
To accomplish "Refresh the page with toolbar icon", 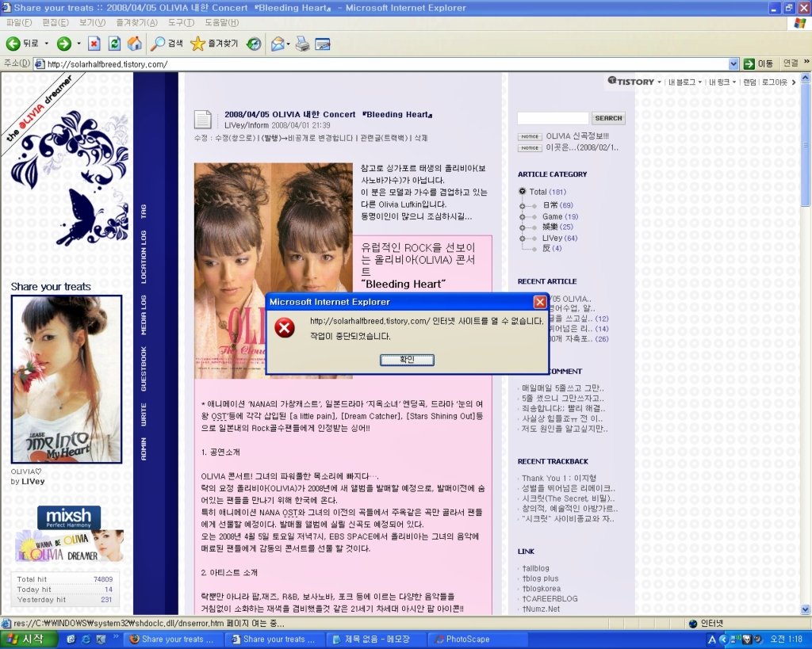I will tap(114, 44).
